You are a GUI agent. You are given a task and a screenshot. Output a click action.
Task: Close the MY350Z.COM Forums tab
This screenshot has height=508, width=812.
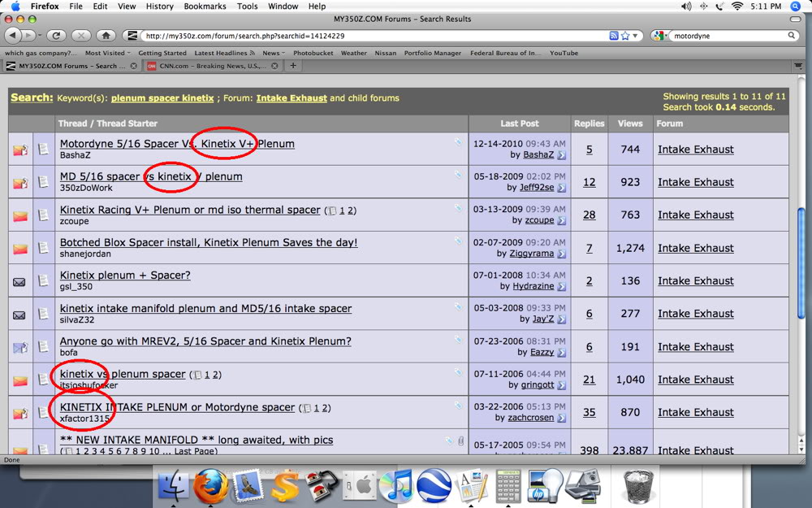click(134, 67)
